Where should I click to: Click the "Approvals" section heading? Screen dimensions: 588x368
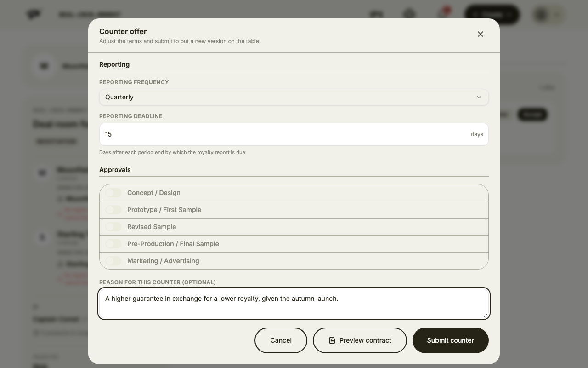click(115, 170)
